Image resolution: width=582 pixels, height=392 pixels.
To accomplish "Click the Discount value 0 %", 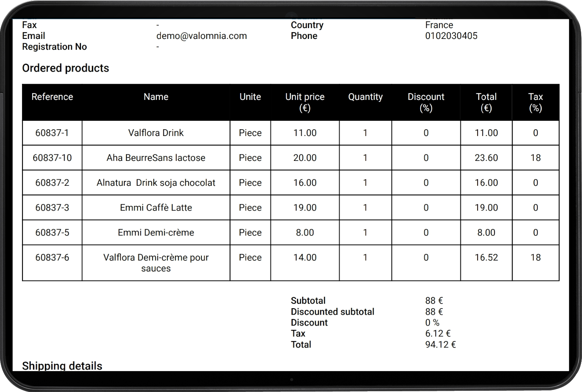I will tap(432, 323).
